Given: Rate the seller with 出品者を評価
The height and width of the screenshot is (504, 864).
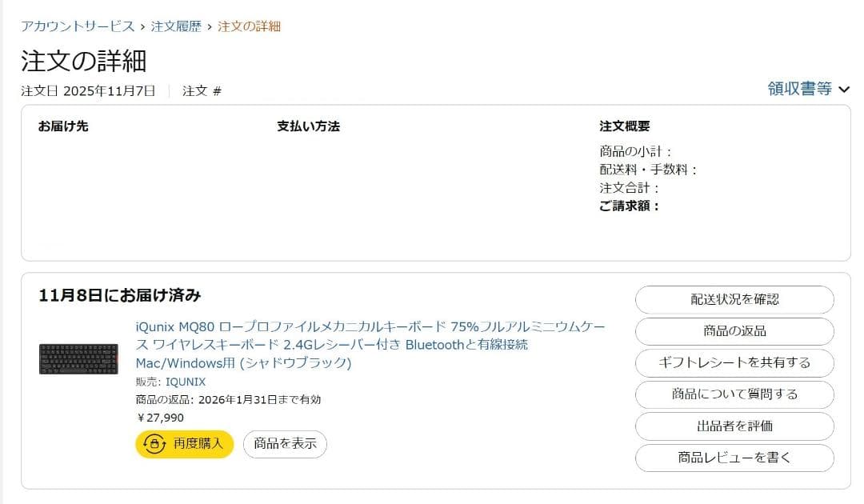Looking at the screenshot, I should click(x=734, y=426).
